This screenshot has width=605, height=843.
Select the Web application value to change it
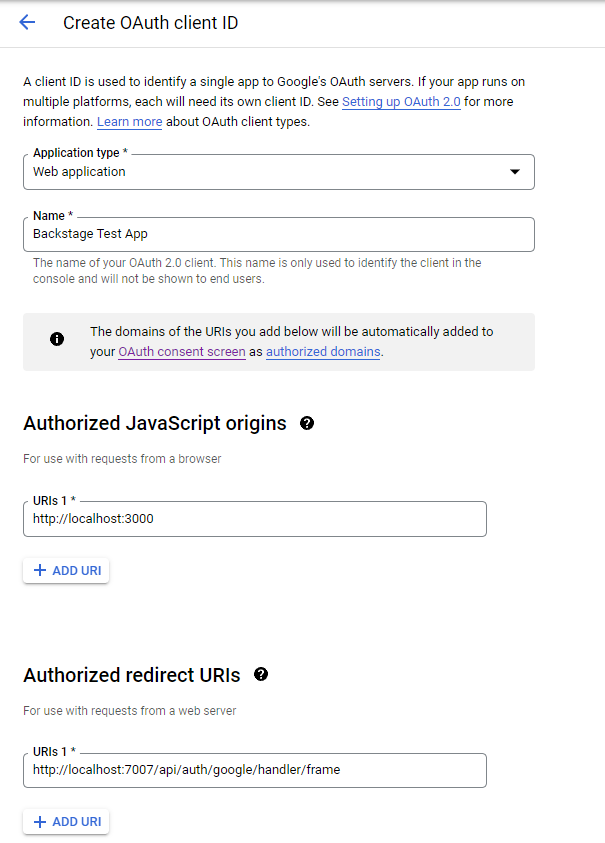(x=280, y=171)
